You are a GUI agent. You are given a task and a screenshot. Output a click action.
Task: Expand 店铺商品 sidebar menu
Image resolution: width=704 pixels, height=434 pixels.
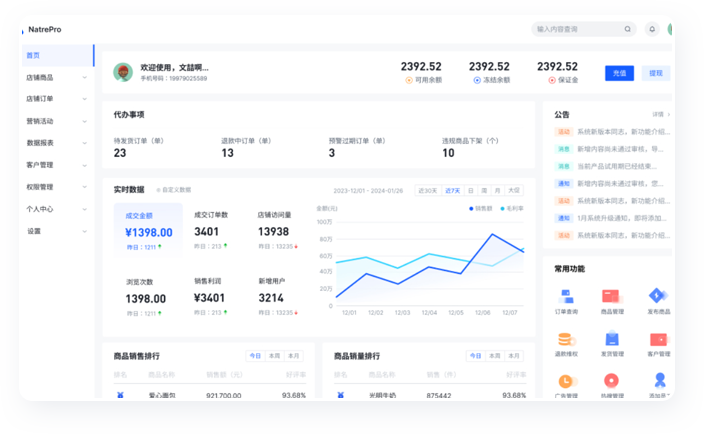[56, 77]
